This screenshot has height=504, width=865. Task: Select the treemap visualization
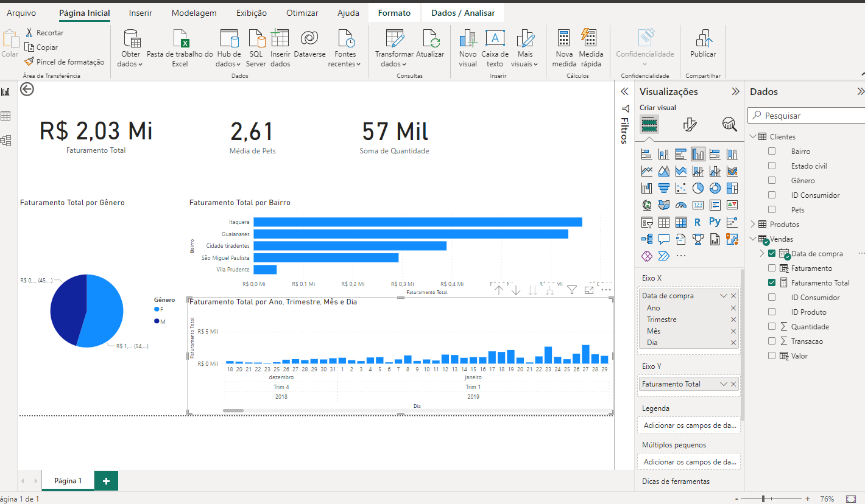pos(732,188)
